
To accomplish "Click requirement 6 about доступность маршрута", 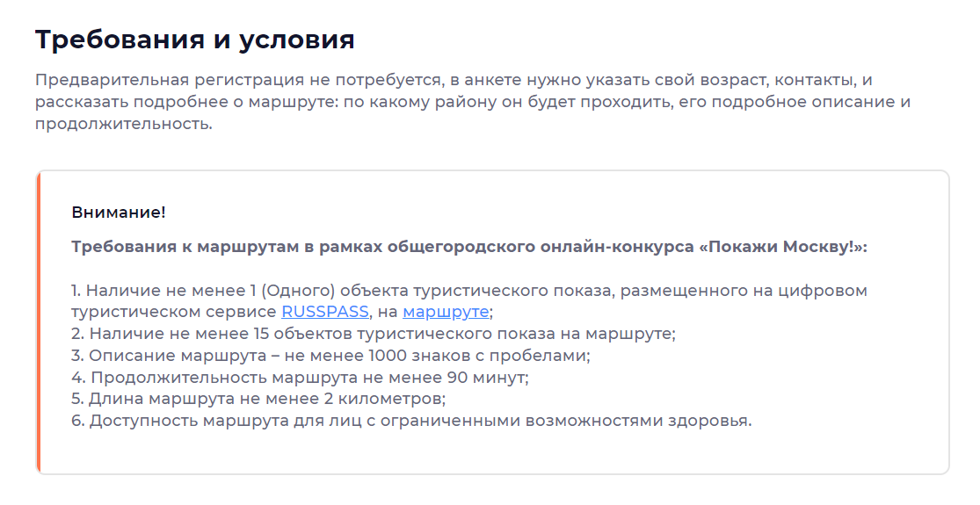I will point(411,421).
